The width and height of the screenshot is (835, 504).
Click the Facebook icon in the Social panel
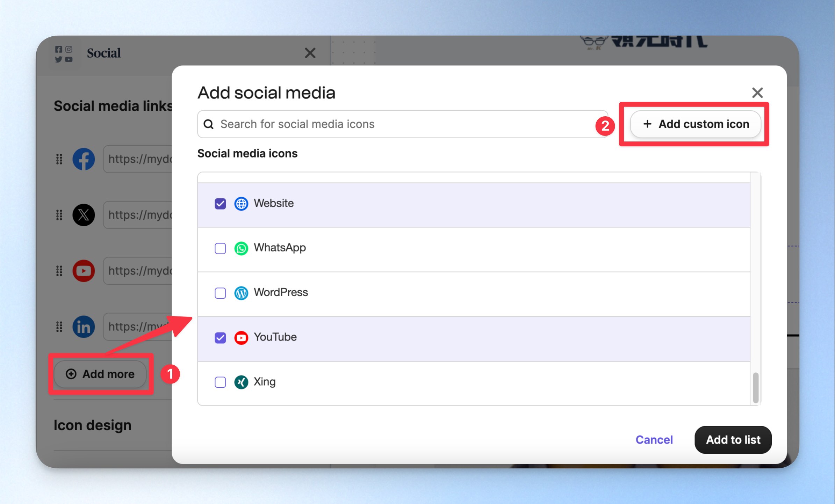tap(84, 159)
